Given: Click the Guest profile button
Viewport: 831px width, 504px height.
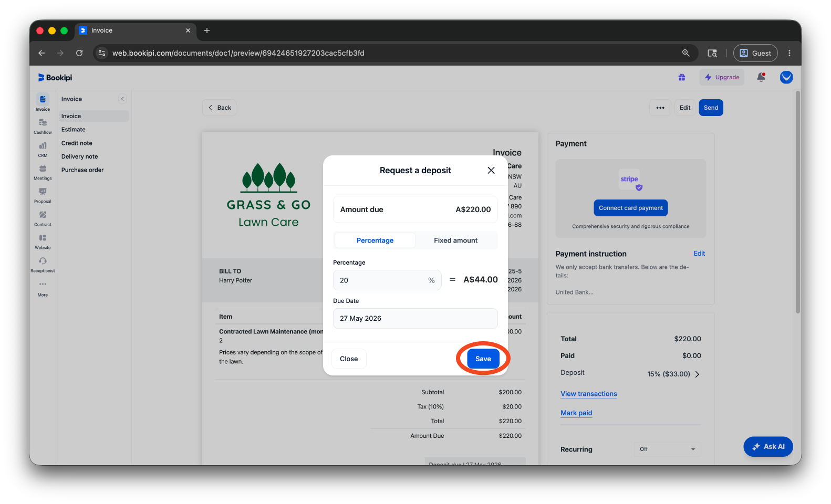Looking at the screenshot, I should click(755, 53).
